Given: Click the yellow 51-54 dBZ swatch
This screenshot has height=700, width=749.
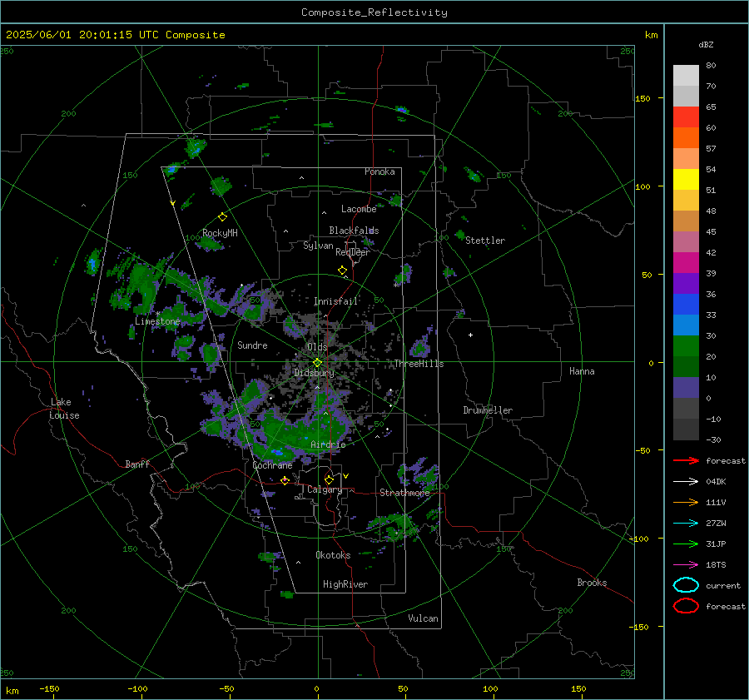Looking at the screenshot, I should click(686, 180).
